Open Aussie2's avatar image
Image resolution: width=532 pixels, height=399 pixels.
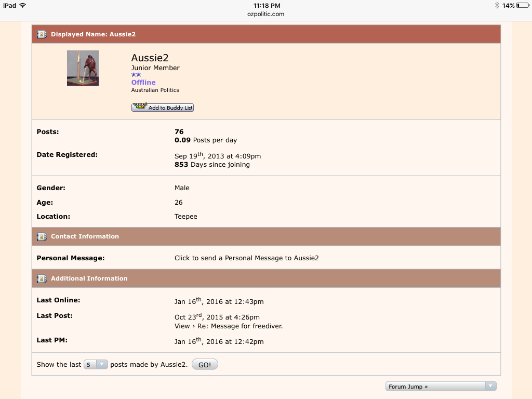point(83,68)
